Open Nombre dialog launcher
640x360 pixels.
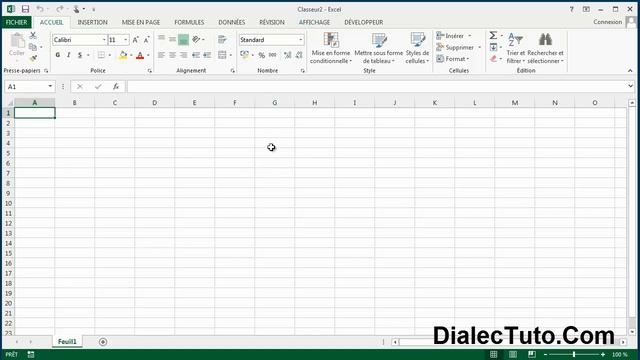click(x=302, y=71)
